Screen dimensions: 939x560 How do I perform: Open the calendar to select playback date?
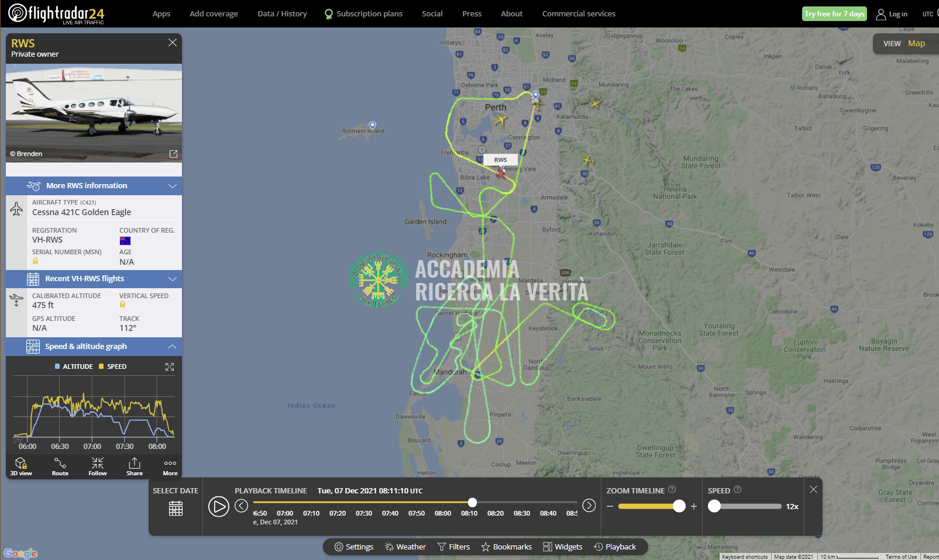[x=176, y=509]
